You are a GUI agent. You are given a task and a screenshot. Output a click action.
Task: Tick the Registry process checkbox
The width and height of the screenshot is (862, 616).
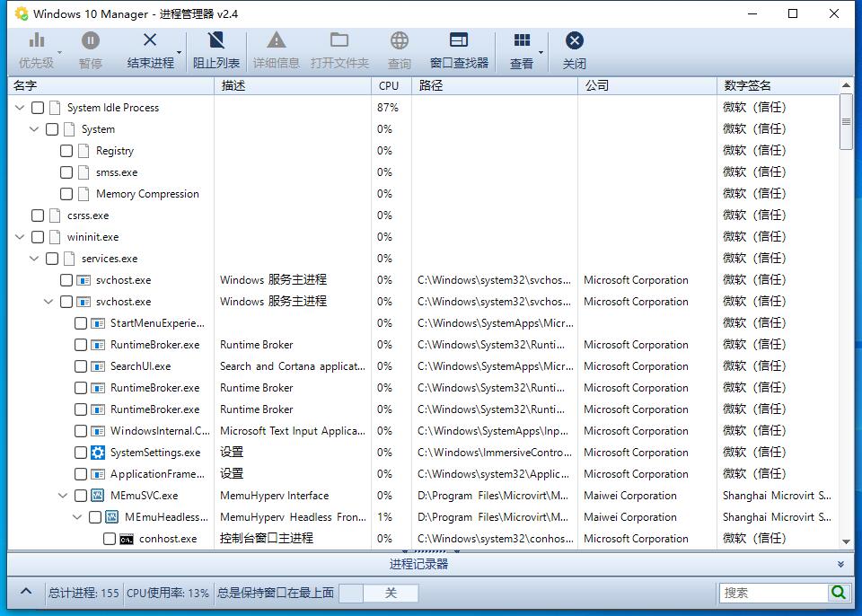point(66,151)
